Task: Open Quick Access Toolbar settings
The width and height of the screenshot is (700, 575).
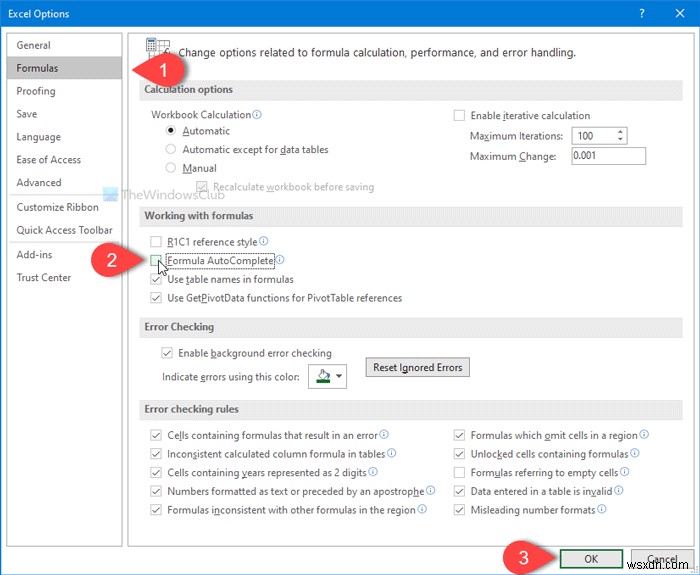Action: pyautogui.click(x=64, y=230)
